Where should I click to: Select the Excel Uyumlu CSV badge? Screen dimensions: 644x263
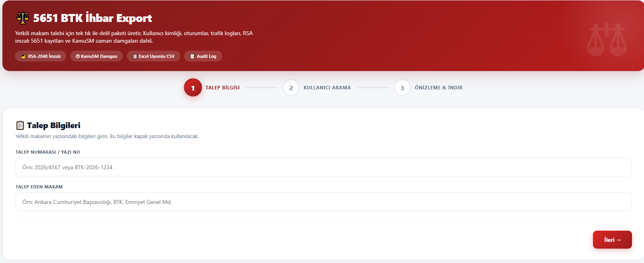tap(154, 56)
